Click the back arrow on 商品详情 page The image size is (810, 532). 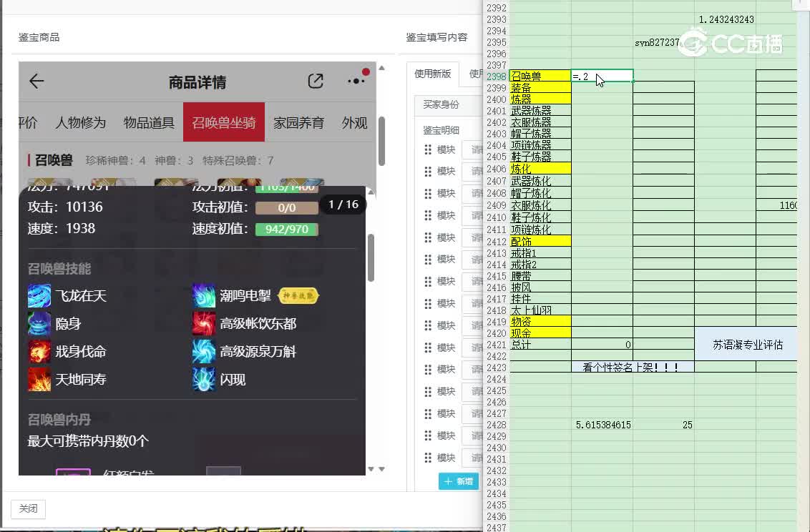36,81
